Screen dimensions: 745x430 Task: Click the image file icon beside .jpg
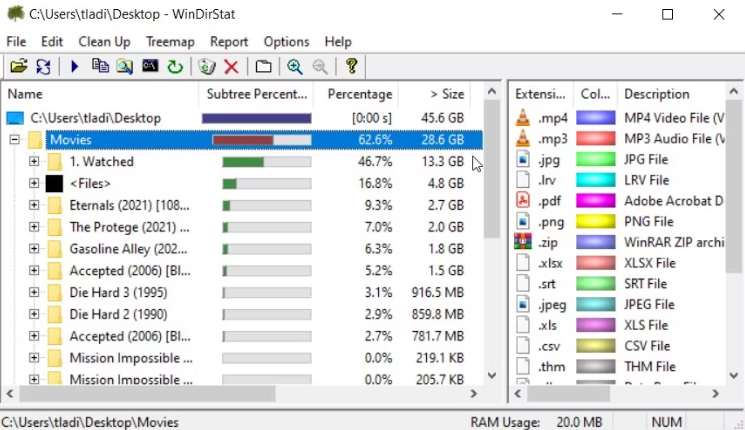tap(523, 159)
